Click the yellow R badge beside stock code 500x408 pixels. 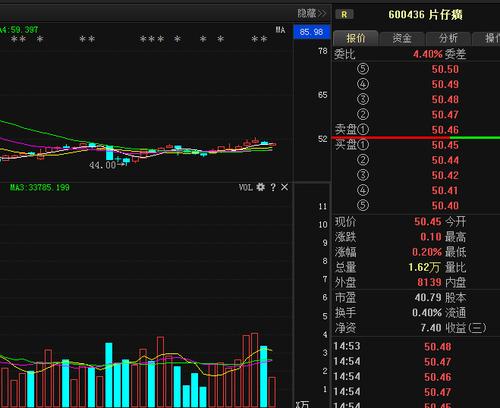tap(344, 15)
